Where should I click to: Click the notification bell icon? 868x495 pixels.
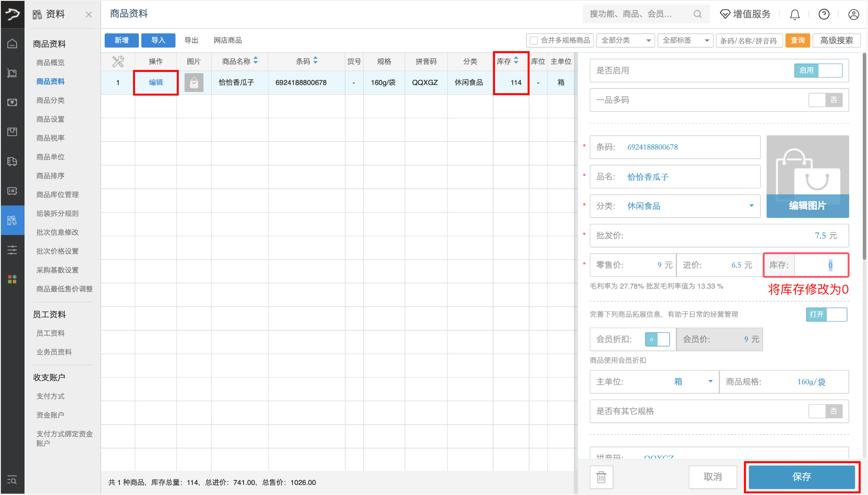click(794, 14)
